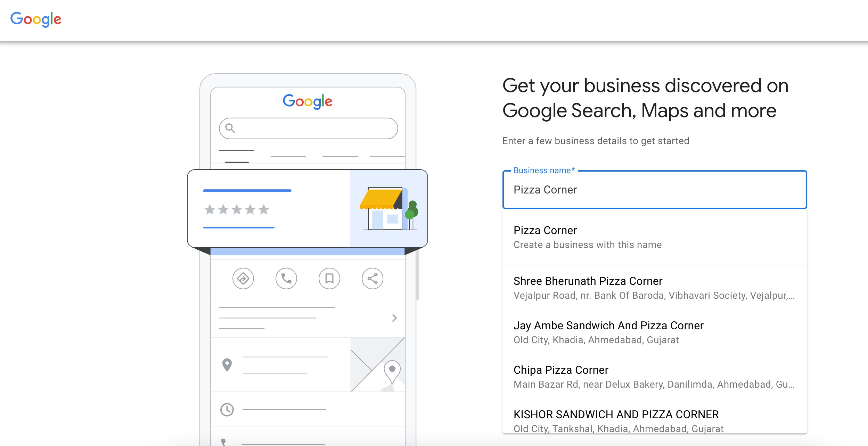Click the directions icon on mobile mockup

tap(243, 278)
